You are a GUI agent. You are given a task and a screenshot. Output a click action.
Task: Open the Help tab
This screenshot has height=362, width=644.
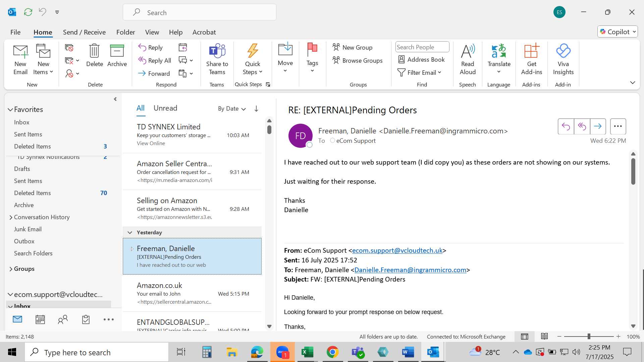[x=176, y=32]
